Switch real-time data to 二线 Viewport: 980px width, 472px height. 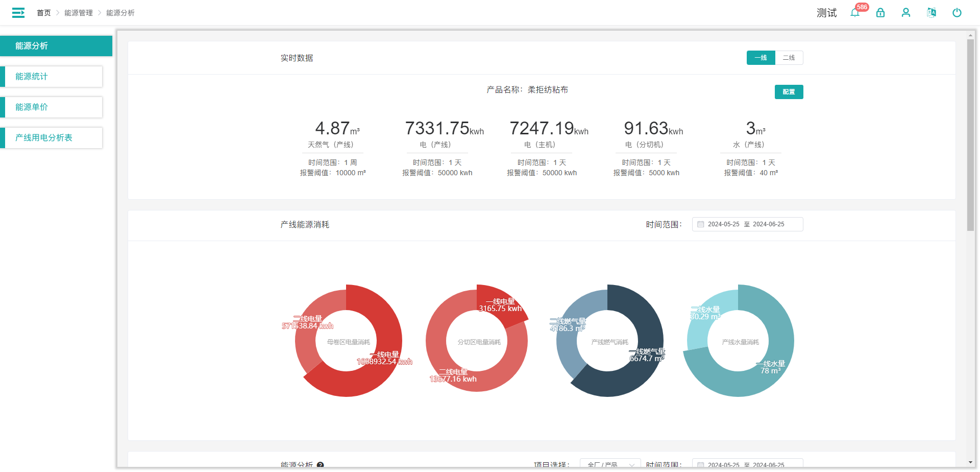pos(789,58)
